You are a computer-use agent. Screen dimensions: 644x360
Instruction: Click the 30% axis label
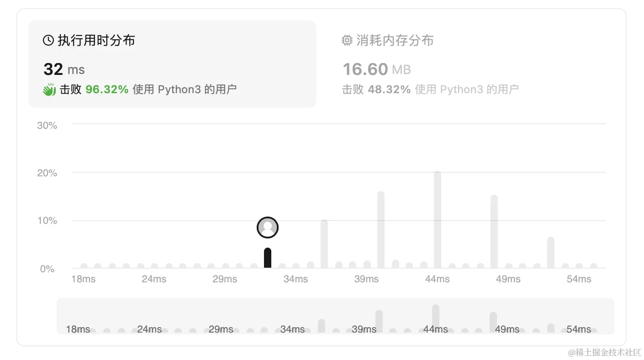coord(46,125)
